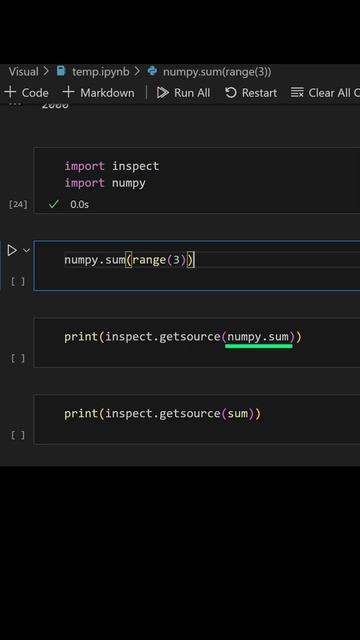Viewport: 360px width, 640px height.
Task: Expand run options chevron beside run button
Action: (x=27, y=251)
